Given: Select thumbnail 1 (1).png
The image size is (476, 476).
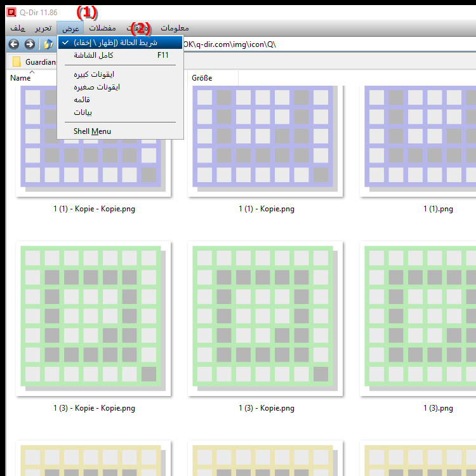Looking at the screenshot, I should (x=418, y=141).
